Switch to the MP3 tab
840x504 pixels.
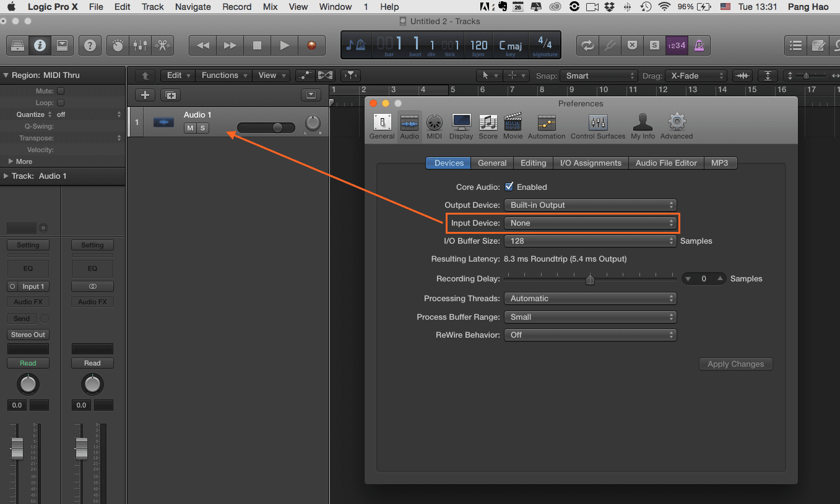tap(720, 163)
